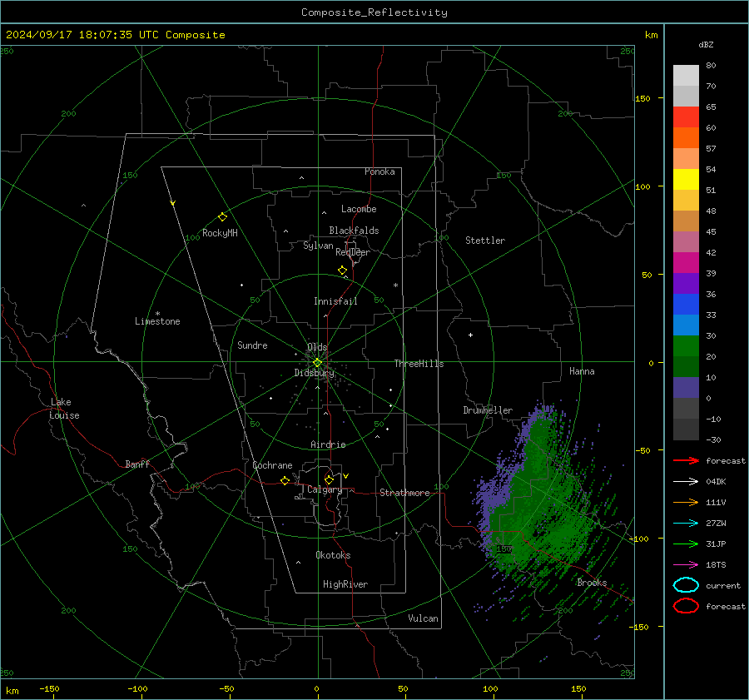Screen dimensions: 749x700
Task: Click the Vulcan town label
Action: pyautogui.click(x=424, y=618)
